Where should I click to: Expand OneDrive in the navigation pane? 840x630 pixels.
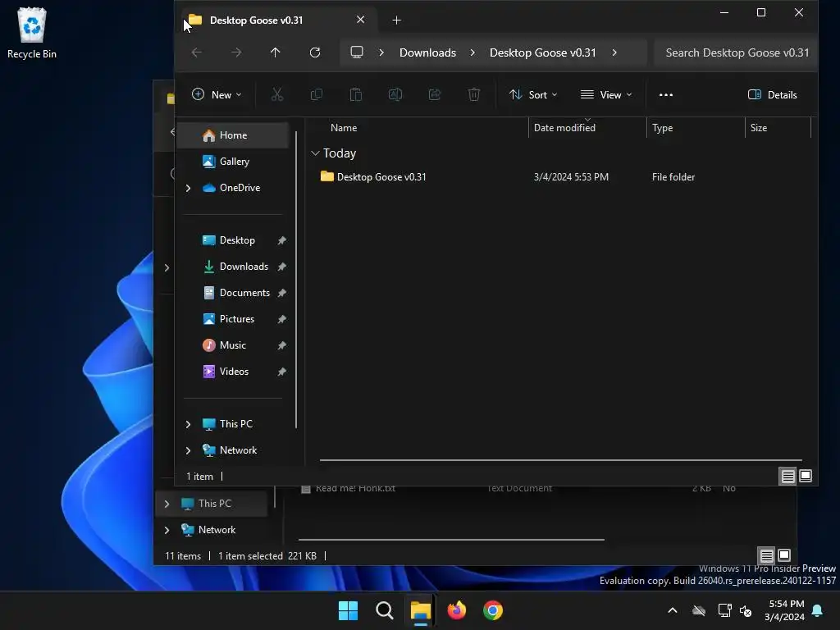188,188
